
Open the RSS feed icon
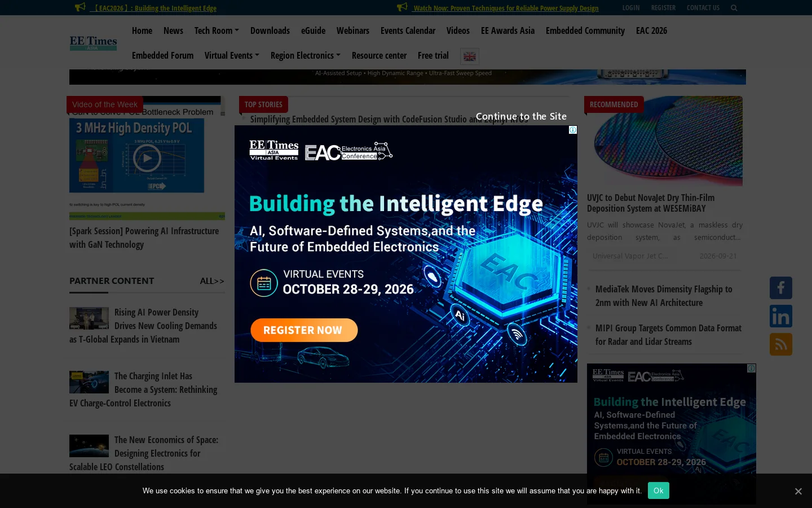tap(781, 344)
